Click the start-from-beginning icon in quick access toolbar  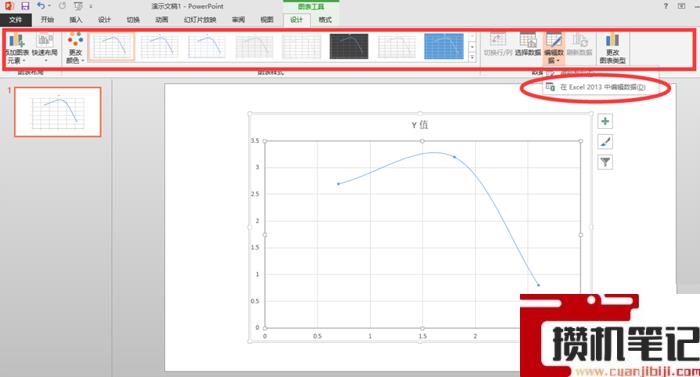pos(79,6)
